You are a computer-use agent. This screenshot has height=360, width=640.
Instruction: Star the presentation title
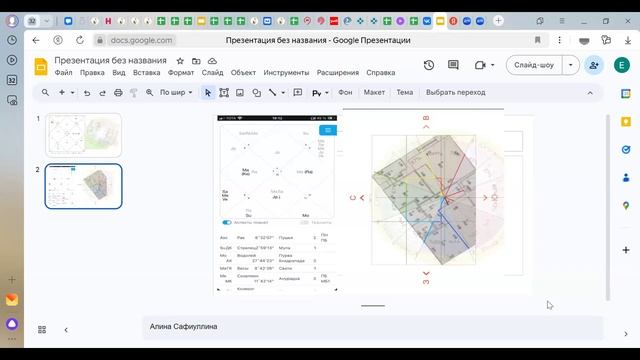[180, 61]
